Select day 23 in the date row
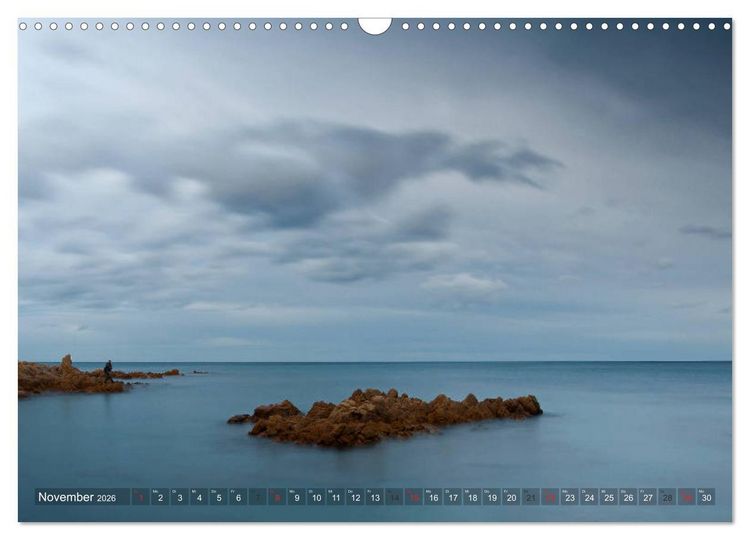The image size is (750, 540). click(x=570, y=496)
